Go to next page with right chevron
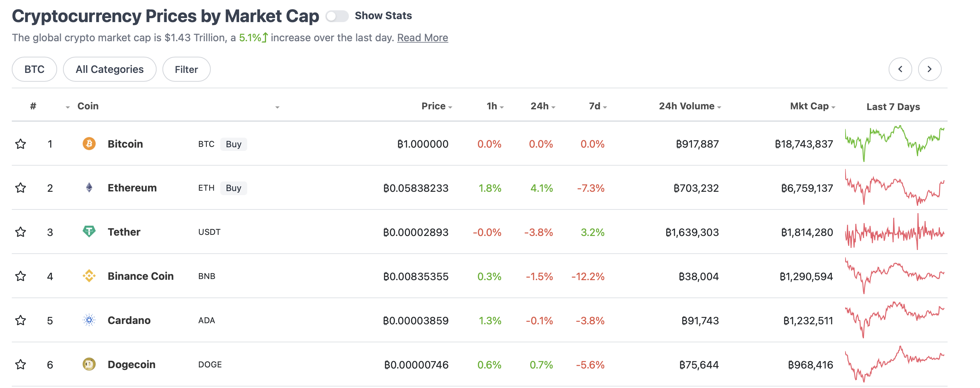The height and width of the screenshot is (388, 980). 930,69
